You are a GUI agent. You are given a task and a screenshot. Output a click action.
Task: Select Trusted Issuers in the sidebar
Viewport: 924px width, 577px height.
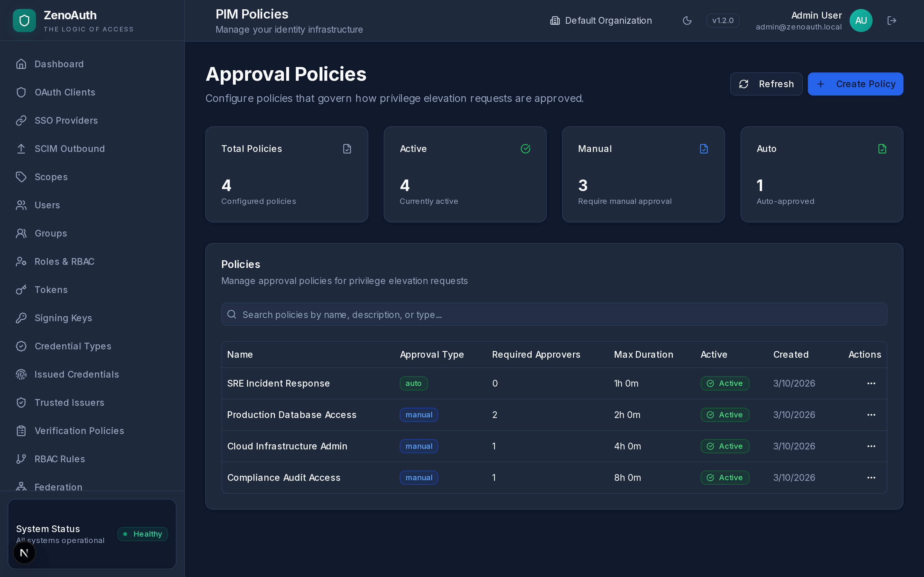[x=70, y=402]
